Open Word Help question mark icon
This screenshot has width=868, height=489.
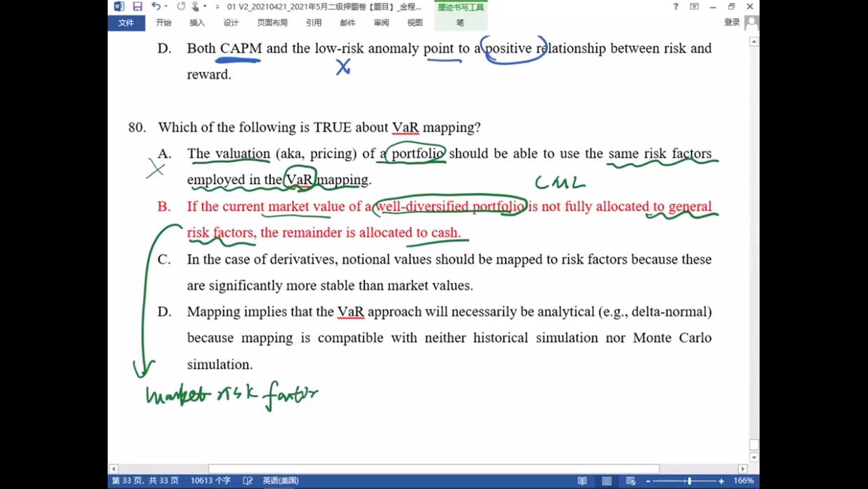coord(675,6)
